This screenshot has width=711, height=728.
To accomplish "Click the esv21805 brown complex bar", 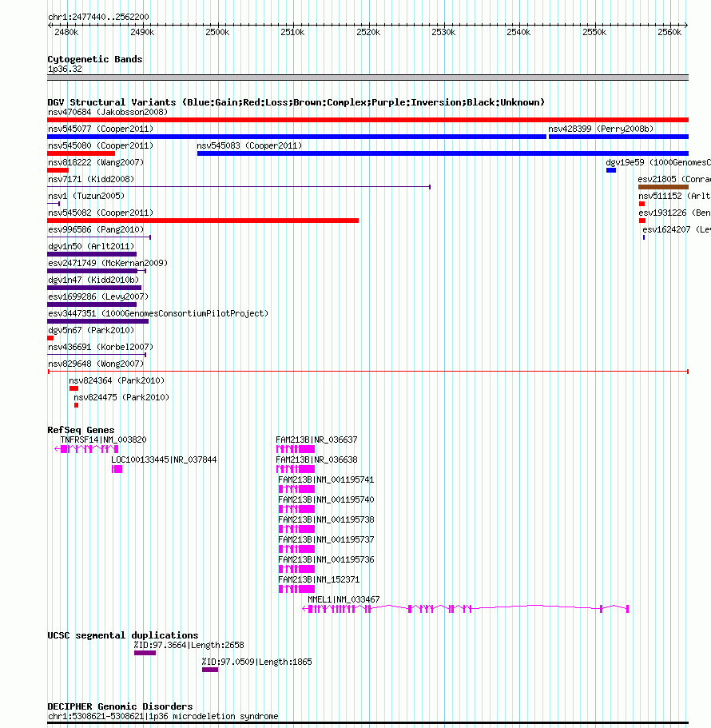I will (x=663, y=187).
